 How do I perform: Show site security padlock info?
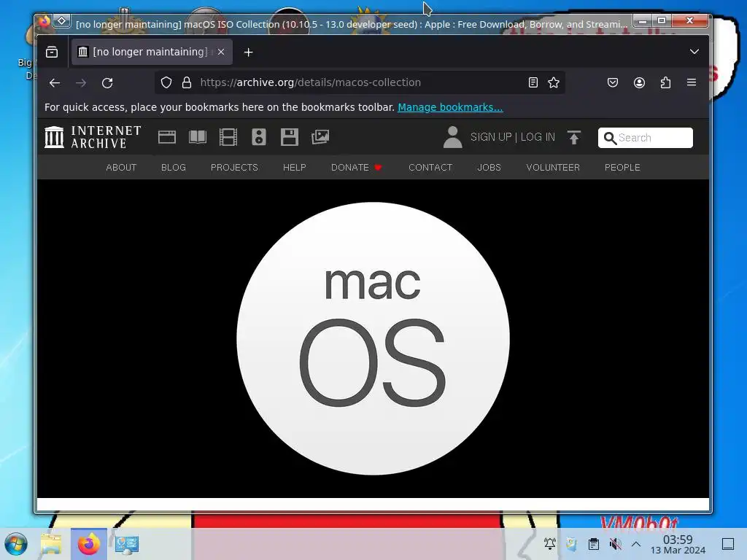(187, 82)
